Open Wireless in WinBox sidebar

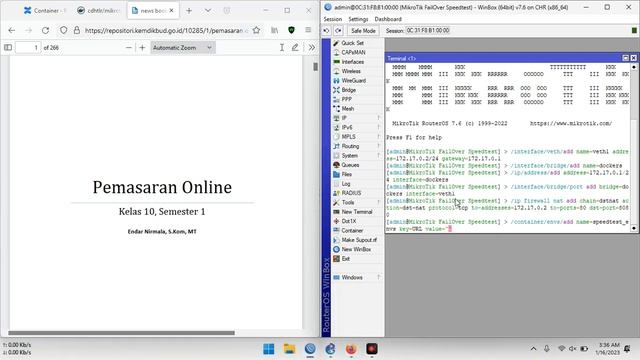click(351, 71)
